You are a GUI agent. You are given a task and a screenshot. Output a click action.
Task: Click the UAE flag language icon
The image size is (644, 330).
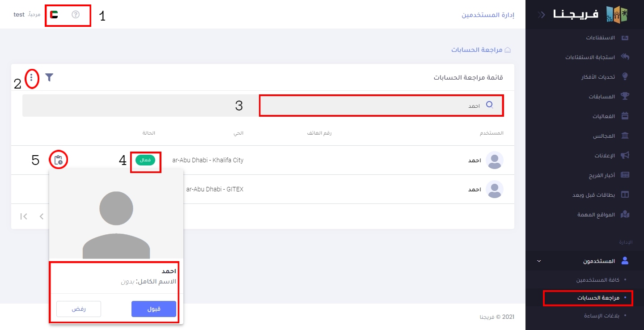tap(54, 14)
